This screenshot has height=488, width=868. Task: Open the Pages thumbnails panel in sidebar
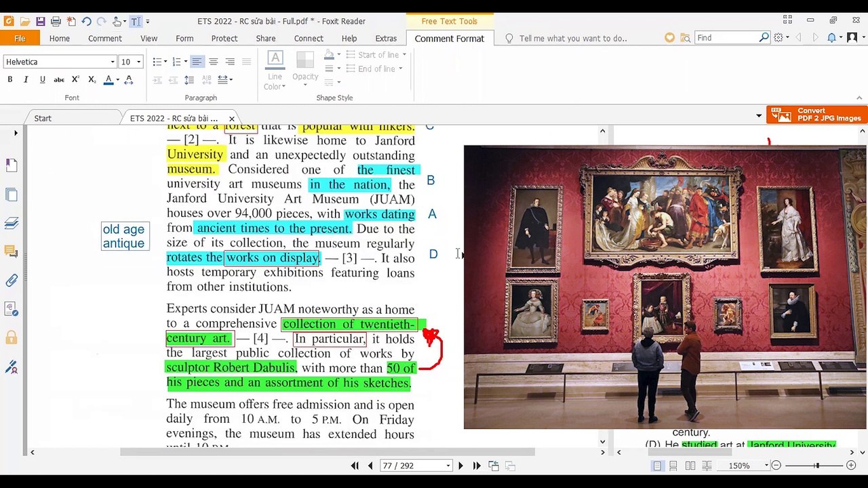(12, 195)
